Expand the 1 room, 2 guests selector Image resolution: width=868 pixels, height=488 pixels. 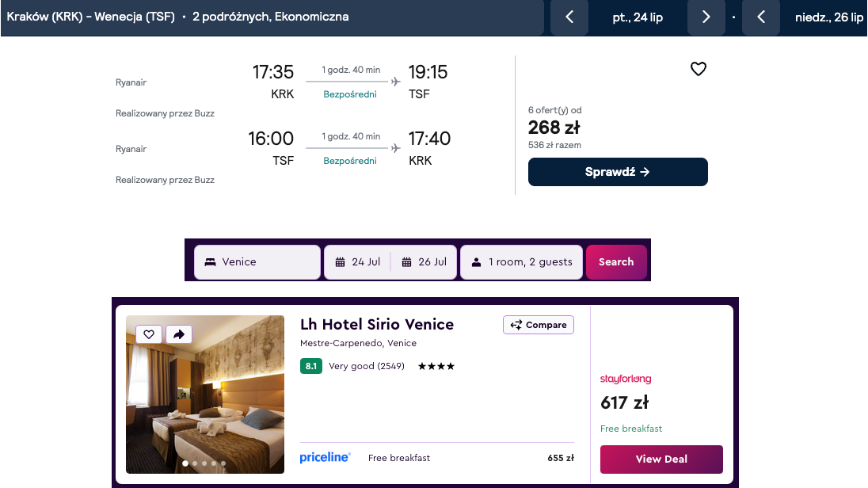(x=522, y=262)
